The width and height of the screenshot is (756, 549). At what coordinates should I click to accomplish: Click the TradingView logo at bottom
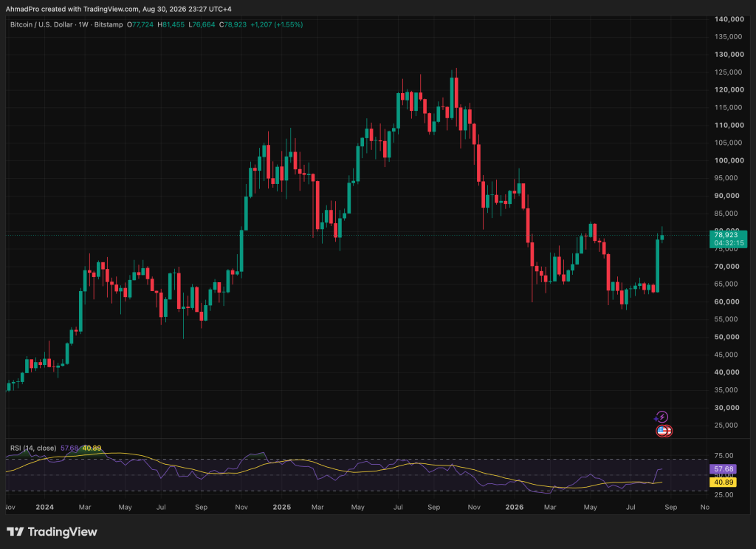[52, 531]
